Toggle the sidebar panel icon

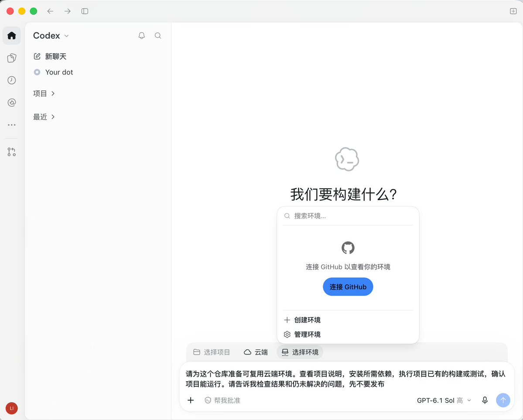(85, 11)
